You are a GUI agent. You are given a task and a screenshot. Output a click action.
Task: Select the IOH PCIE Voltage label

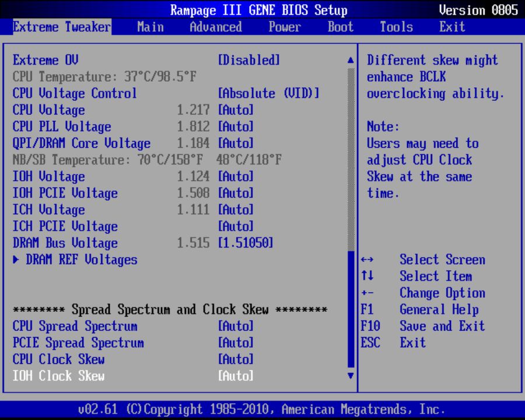pyautogui.click(x=65, y=193)
